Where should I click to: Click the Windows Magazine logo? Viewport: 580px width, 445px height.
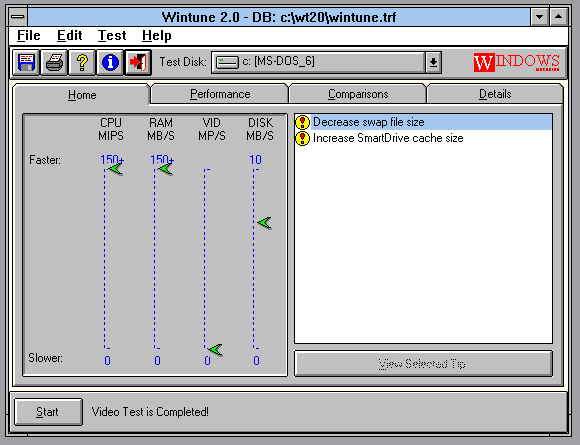click(x=516, y=62)
